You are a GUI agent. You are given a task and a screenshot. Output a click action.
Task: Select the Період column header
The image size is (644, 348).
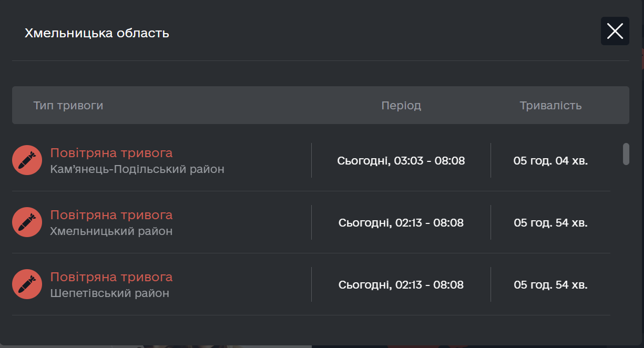coord(401,106)
